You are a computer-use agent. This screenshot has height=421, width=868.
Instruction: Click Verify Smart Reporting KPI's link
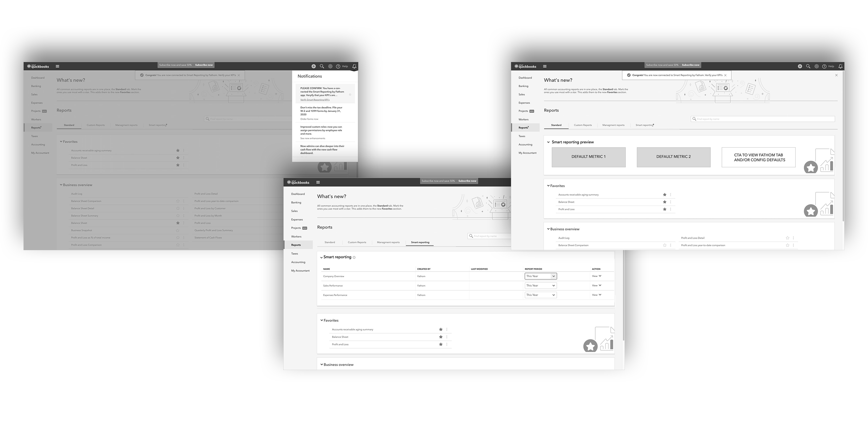point(315,100)
